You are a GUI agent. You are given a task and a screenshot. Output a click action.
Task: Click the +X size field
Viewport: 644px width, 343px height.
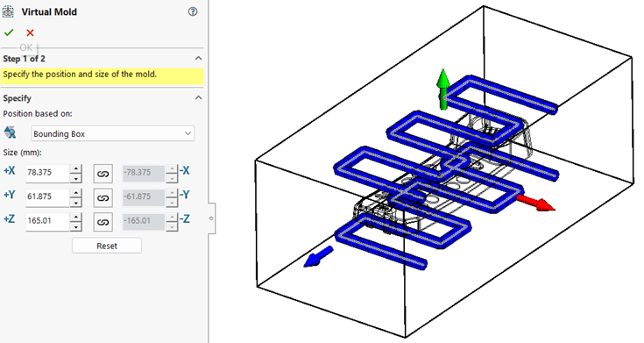click(x=47, y=173)
